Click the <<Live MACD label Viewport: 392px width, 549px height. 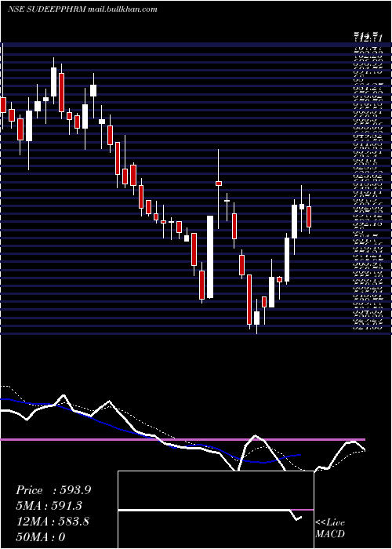(x=330, y=529)
